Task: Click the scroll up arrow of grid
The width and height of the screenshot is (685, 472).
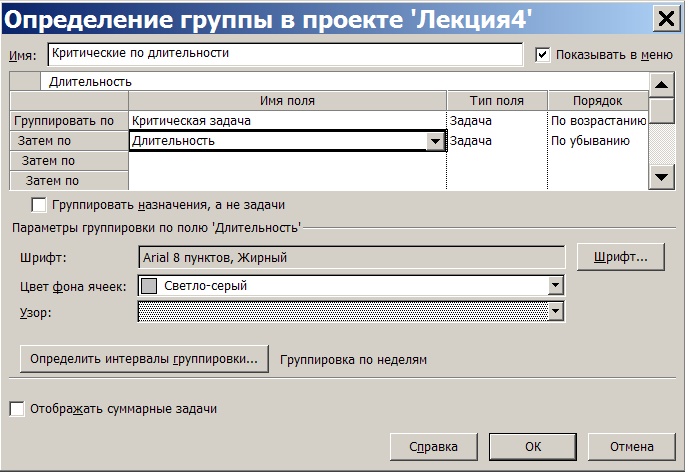Action: (661, 85)
